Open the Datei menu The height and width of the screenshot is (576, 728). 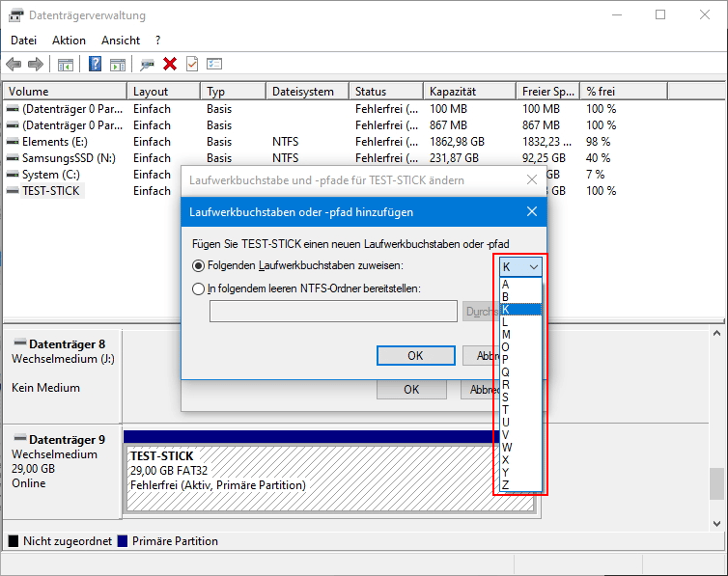(24, 41)
